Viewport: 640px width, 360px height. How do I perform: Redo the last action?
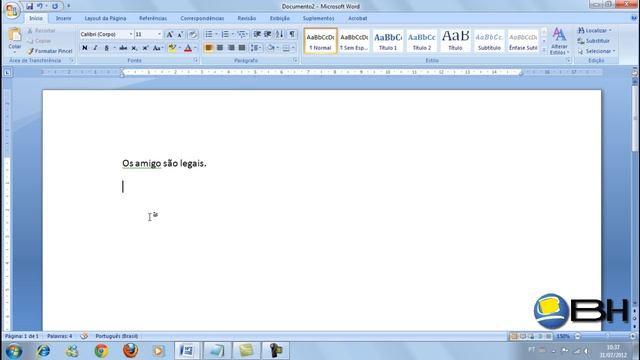click(55, 6)
